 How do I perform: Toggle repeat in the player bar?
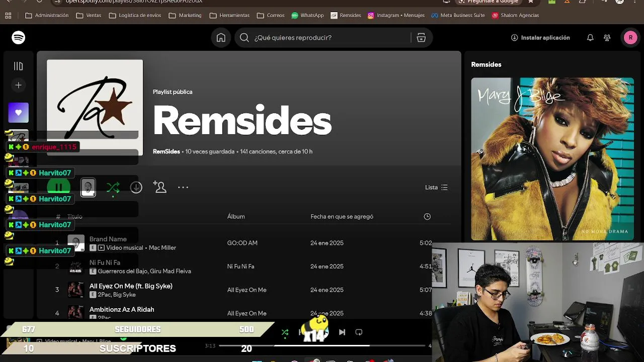359,332
